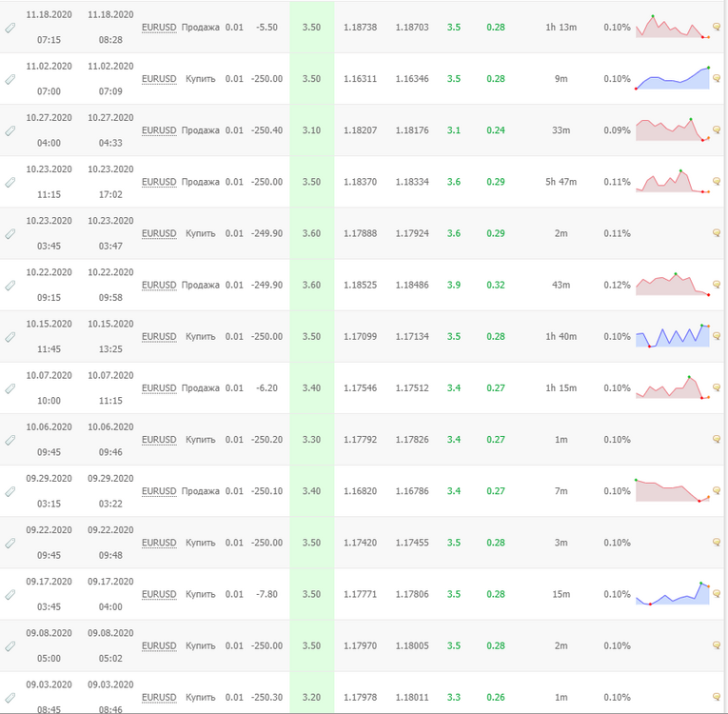Select the -5.50 value in 11.18.2020 row
This screenshot has width=728, height=714.
pyautogui.click(x=267, y=27)
